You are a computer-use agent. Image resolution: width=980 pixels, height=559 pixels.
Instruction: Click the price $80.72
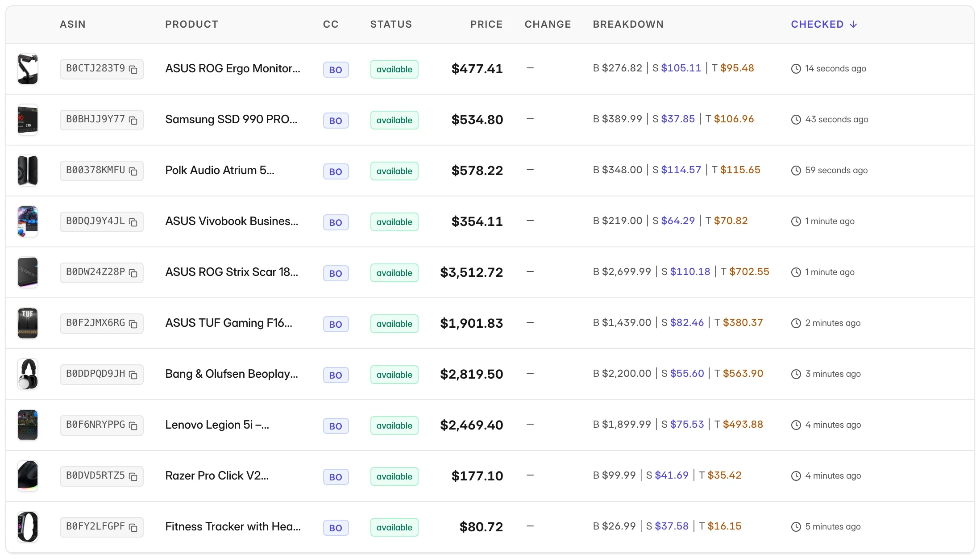[x=481, y=527]
